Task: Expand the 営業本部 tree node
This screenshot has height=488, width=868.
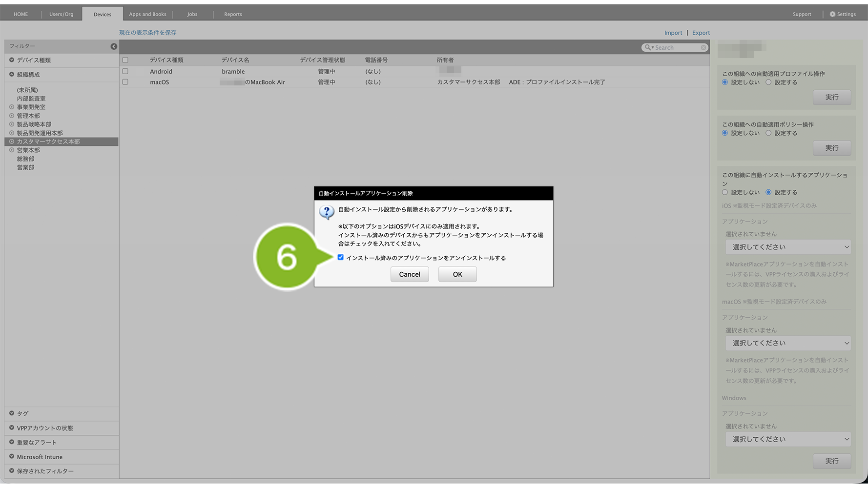Action: point(12,150)
